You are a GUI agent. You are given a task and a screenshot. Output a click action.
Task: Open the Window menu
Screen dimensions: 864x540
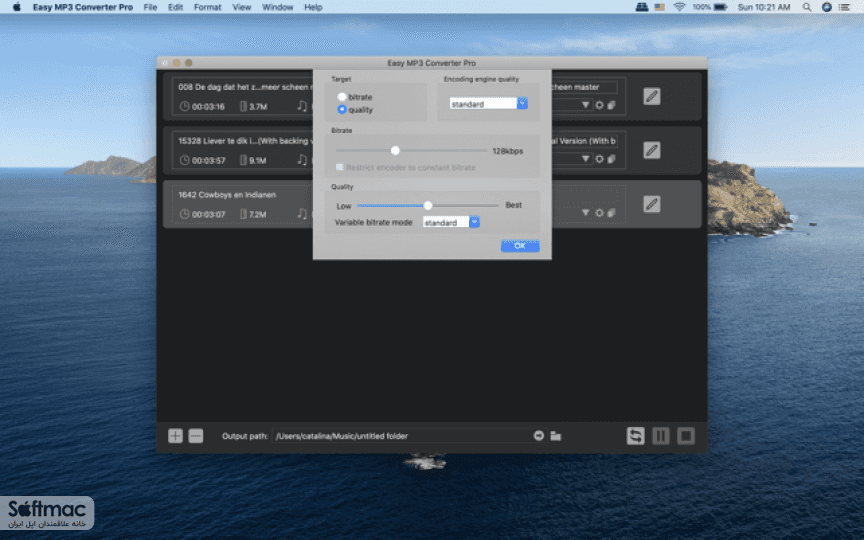(277, 7)
